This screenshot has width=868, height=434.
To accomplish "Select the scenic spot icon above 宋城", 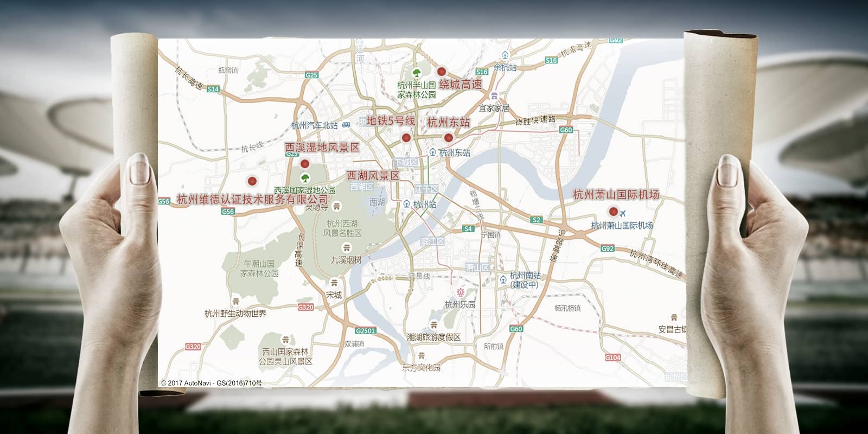I will [x=334, y=282].
